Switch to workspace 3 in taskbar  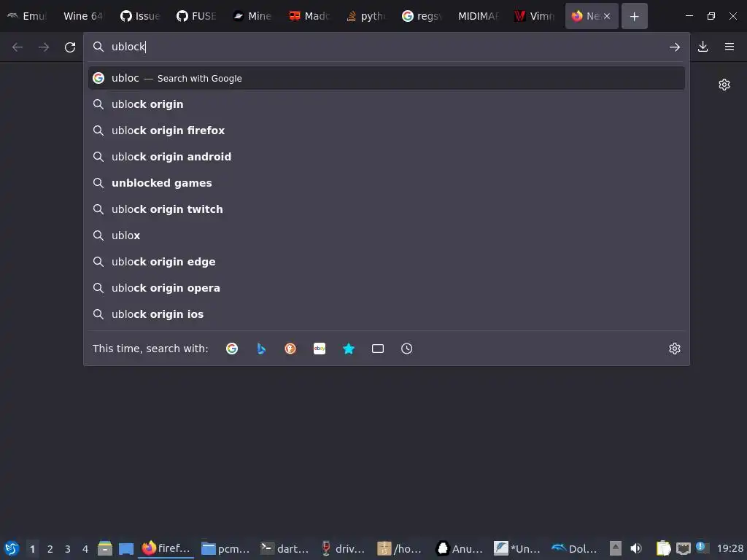pos(68,549)
